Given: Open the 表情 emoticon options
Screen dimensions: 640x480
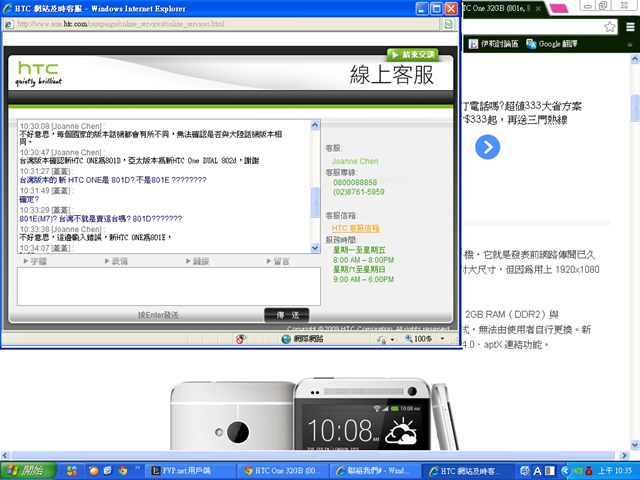Looking at the screenshot, I should (x=116, y=261).
